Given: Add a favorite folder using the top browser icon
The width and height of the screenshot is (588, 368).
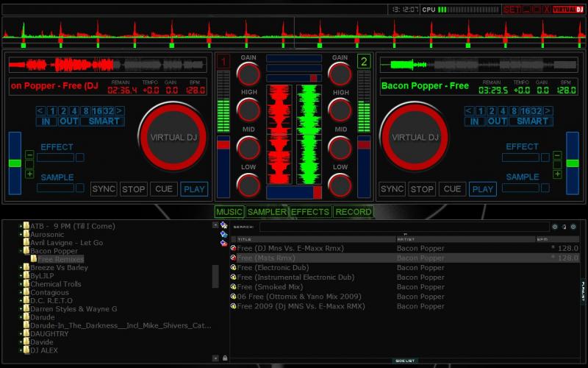Looking at the screenshot, I should (x=224, y=225).
